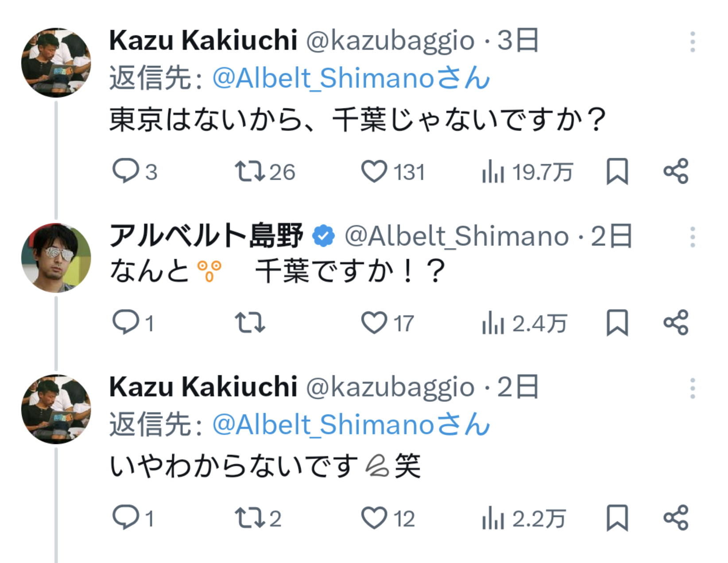Image resolution: width=728 pixels, height=563 pixels.
Task: Retweet アルベルト島野's tweet
Action: coord(250,322)
